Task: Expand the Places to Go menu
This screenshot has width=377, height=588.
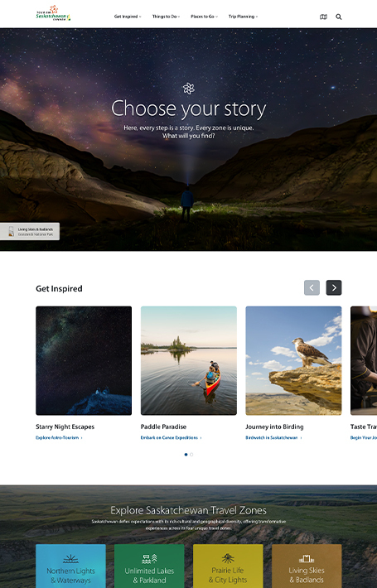Action: point(204,17)
